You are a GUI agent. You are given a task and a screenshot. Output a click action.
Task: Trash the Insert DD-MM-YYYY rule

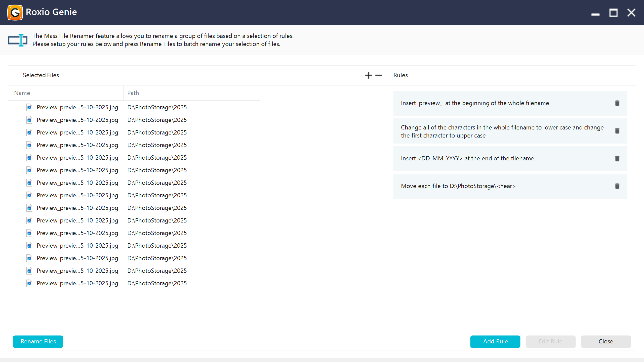tap(617, 158)
